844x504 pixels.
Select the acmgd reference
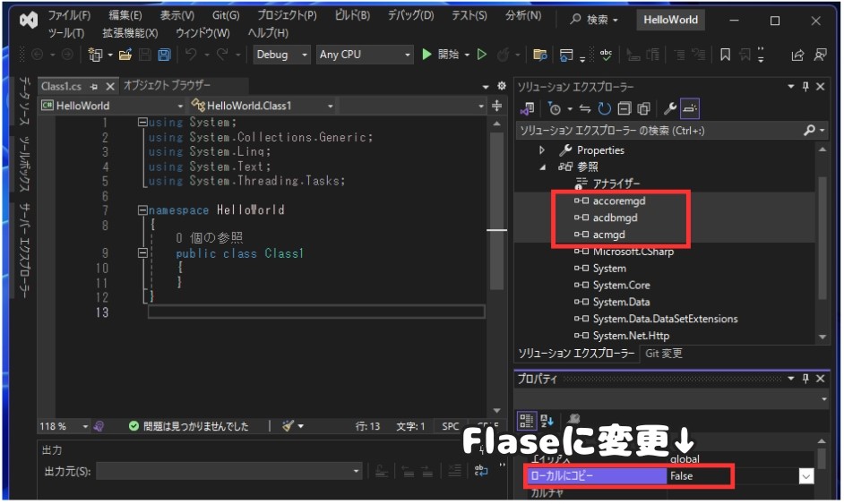coord(608,235)
